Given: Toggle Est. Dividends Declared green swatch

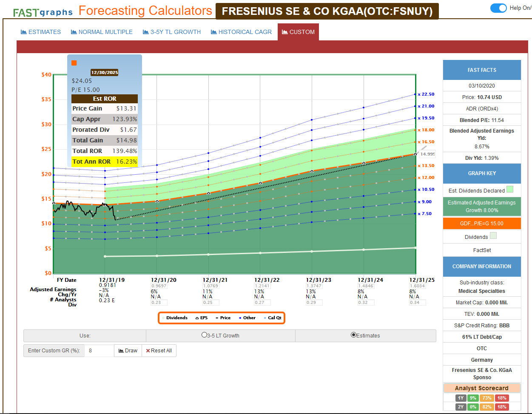Looking at the screenshot, I should click(x=510, y=190).
